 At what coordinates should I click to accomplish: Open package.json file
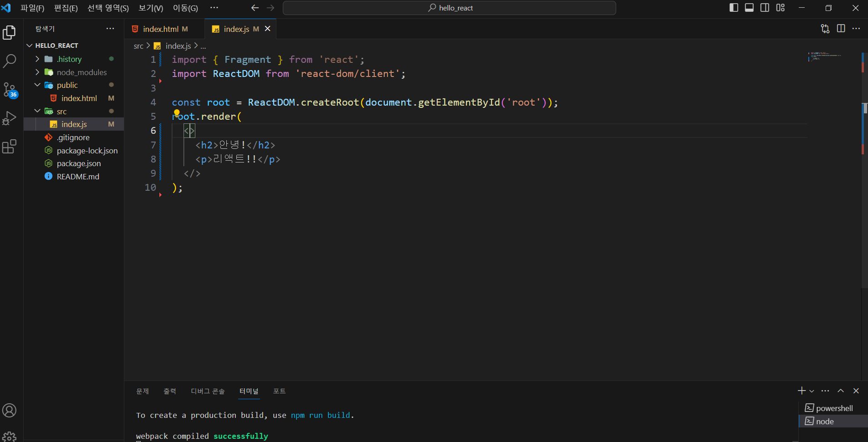(74, 163)
